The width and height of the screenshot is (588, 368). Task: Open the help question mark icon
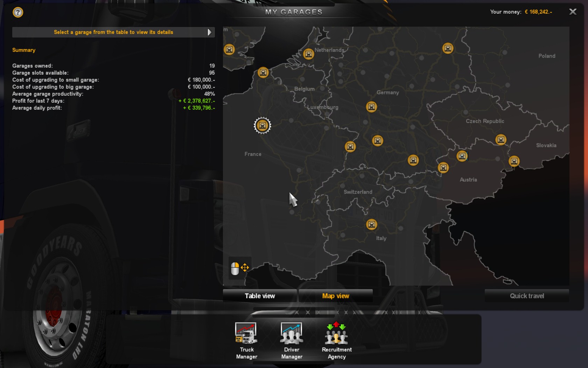click(x=18, y=12)
